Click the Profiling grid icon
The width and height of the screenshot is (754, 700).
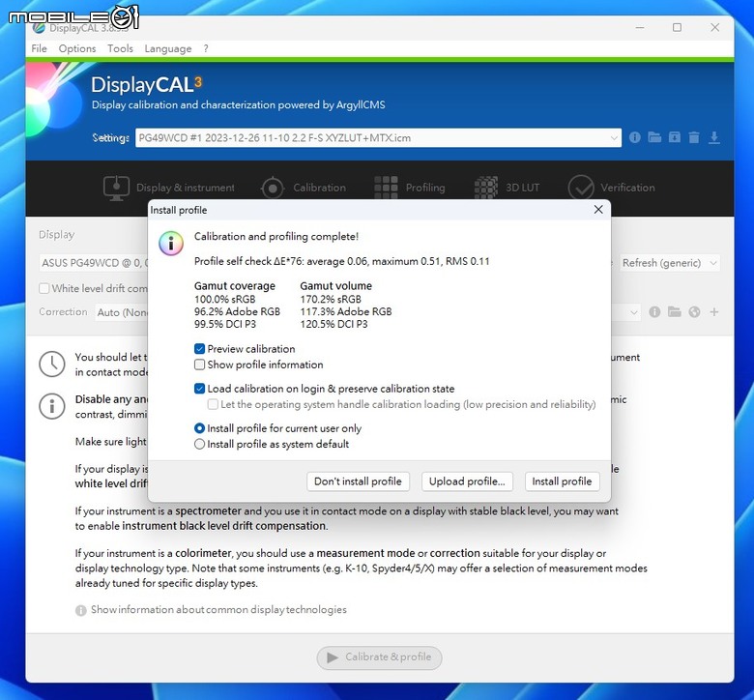[x=386, y=188]
